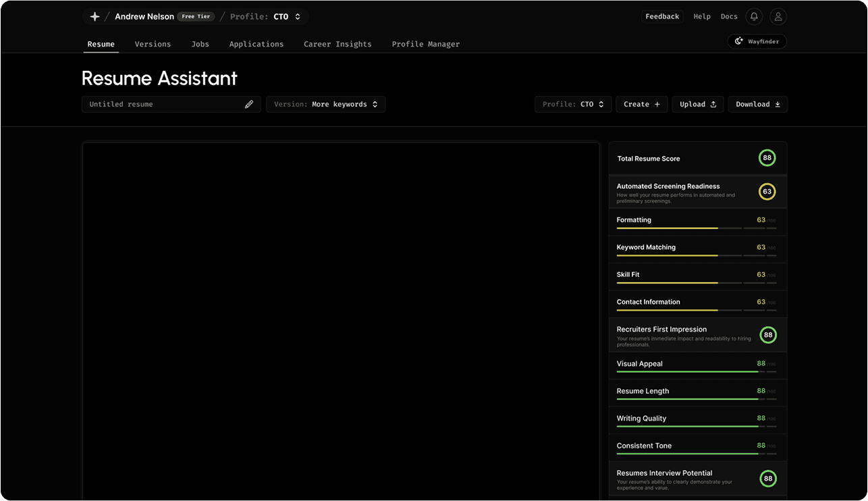Image resolution: width=868 pixels, height=501 pixels.
Task: Send Feedback via header button
Action: pos(661,17)
